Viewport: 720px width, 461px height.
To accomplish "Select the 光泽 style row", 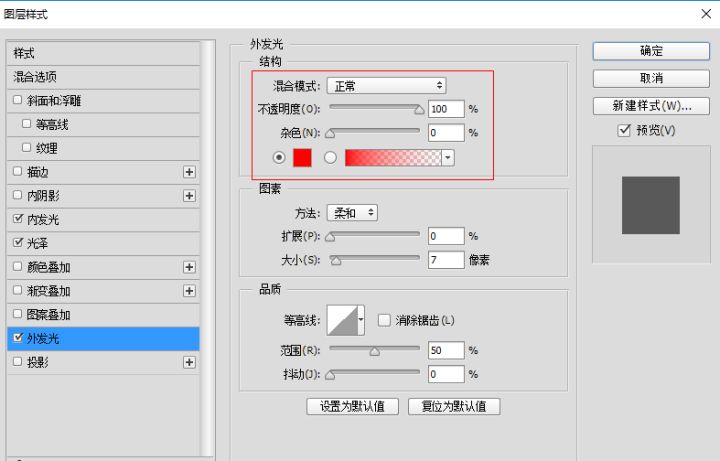I will [103, 243].
